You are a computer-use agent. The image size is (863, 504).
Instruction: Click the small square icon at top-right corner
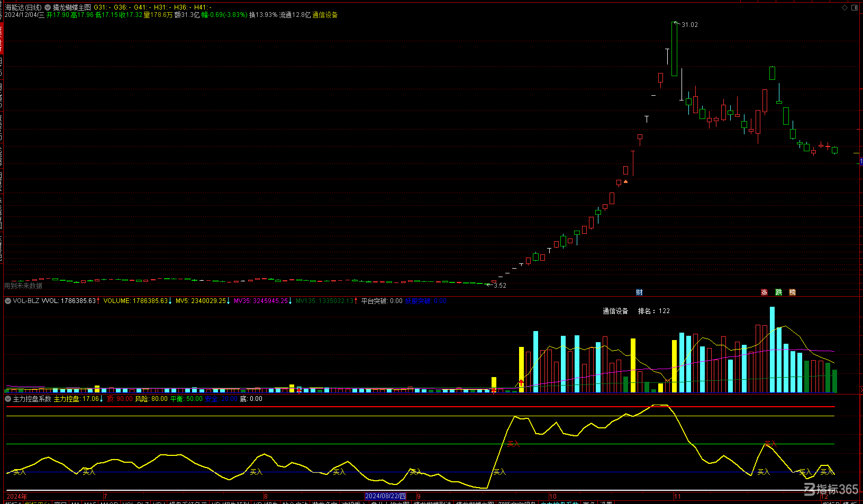855,7
